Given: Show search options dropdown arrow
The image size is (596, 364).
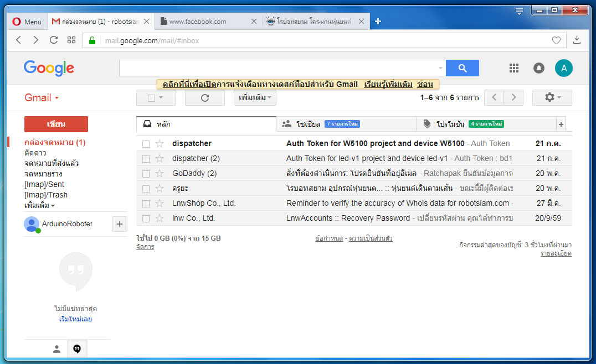Looking at the screenshot, I should [x=440, y=68].
